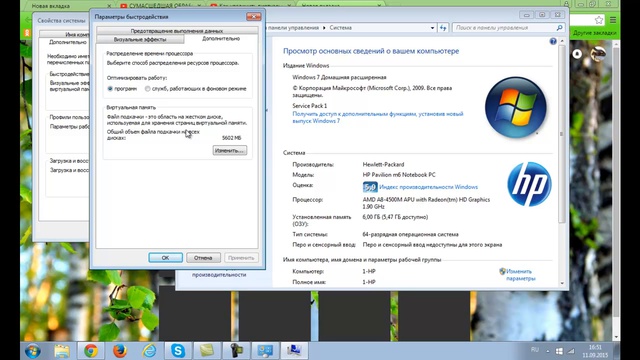Viewport: 640px width, 360px height.
Task: Click the shield icon next to Изменить параметры
Action: (502, 271)
